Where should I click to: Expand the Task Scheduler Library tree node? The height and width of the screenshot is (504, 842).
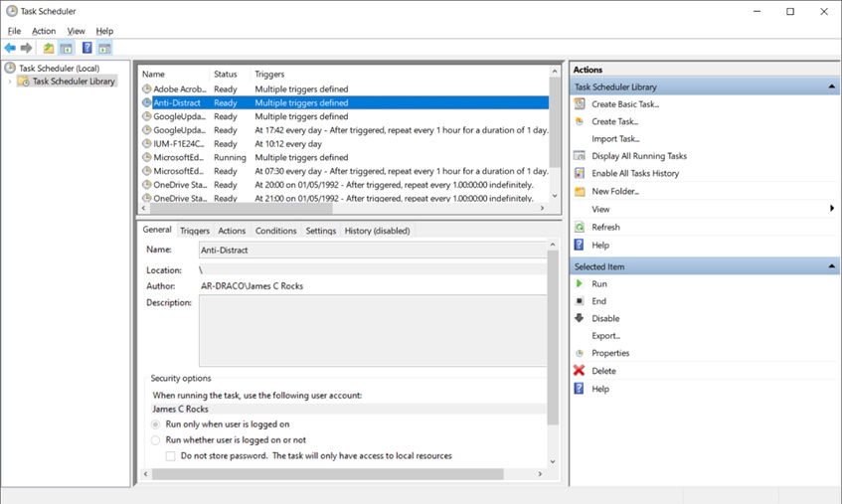pos(11,82)
